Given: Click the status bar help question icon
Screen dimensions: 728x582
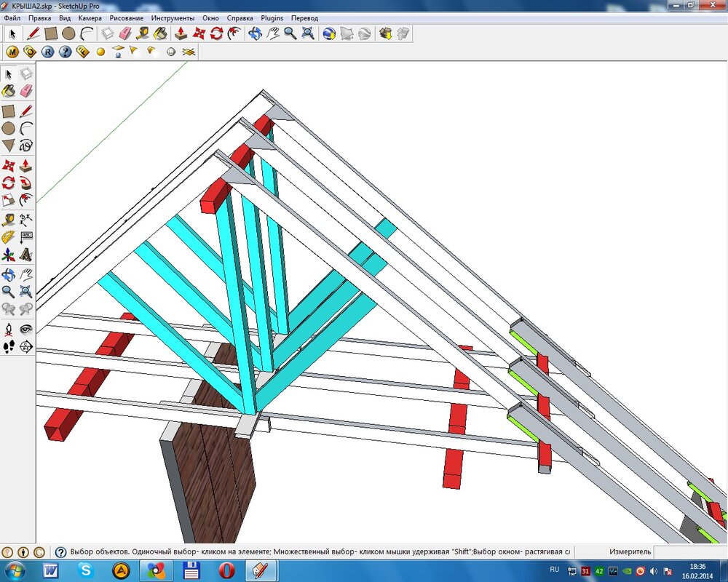Looking at the screenshot, I should pos(60,552).
